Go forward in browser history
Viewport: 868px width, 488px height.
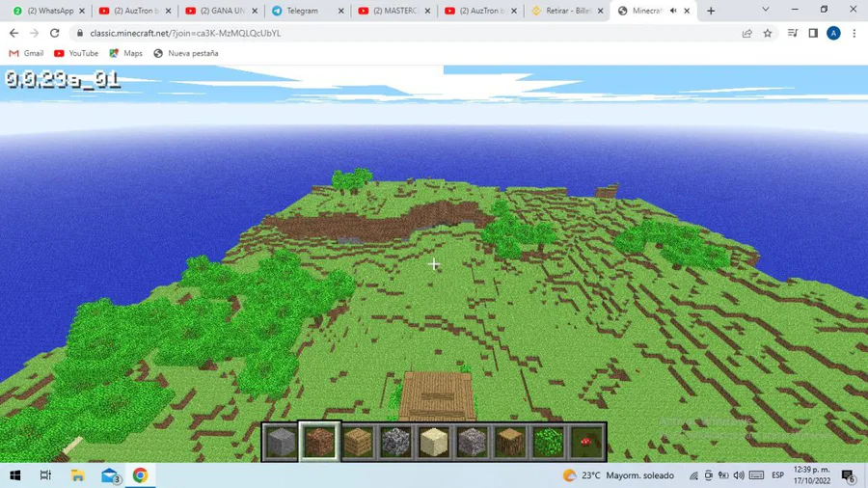[35, 33]
